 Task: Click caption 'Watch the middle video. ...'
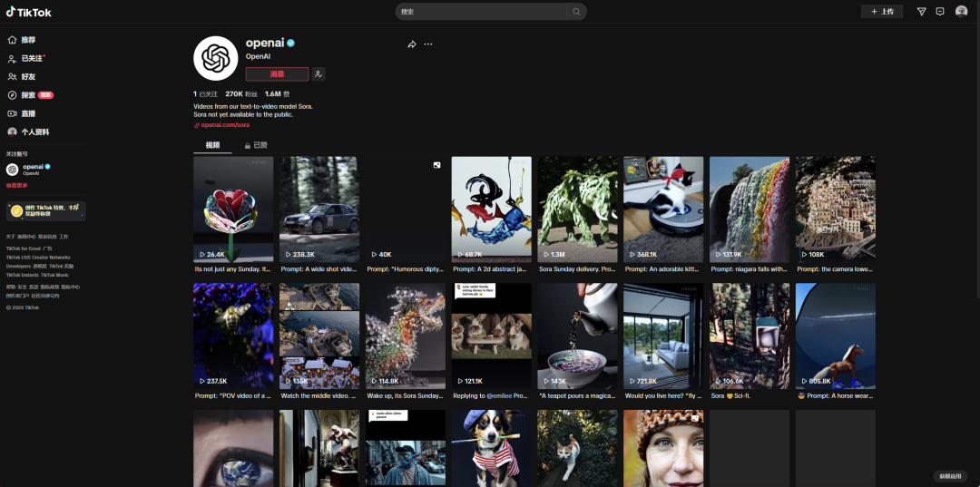[x=318, y=395]
